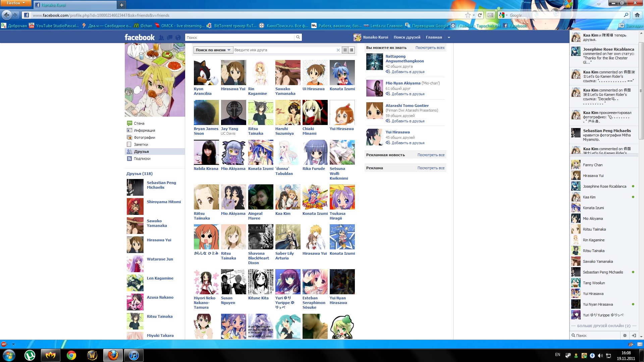Screen dimensions: 644x362
Task: Add Mio Nyan Akiyama as friend
Action: pyautogui.click(x=408, y=94)
